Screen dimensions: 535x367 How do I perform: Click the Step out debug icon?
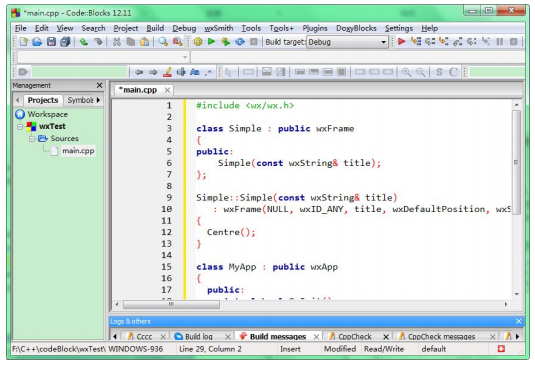coord(458,42)
